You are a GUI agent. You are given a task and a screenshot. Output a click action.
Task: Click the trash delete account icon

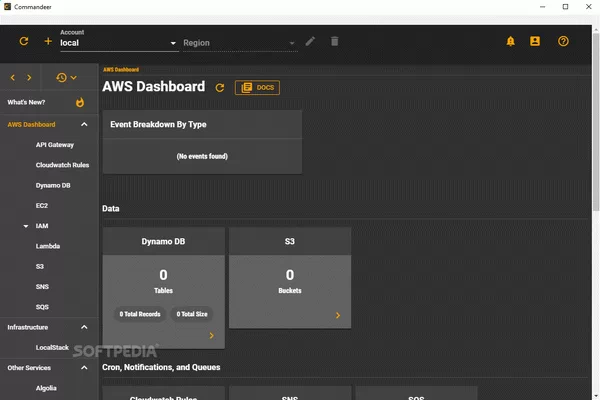tap(335, 42)
